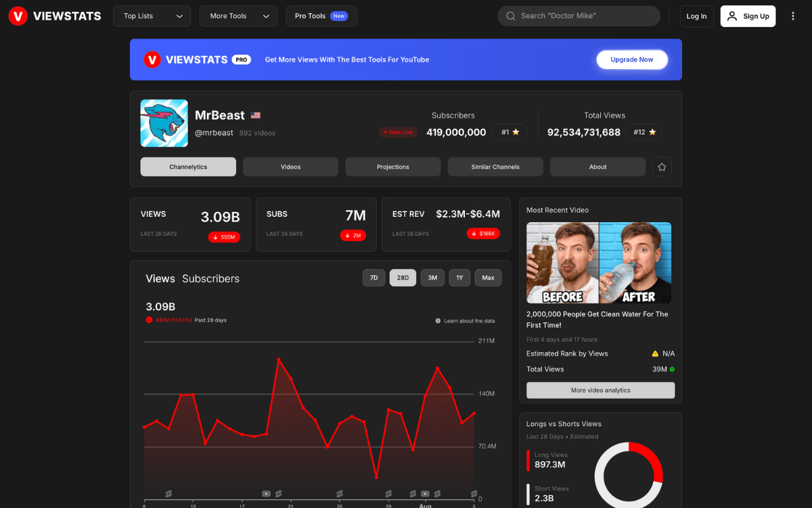Click the white Short Views legend bar
Viewport: 812px width, 508px height.
coord(528,494)
